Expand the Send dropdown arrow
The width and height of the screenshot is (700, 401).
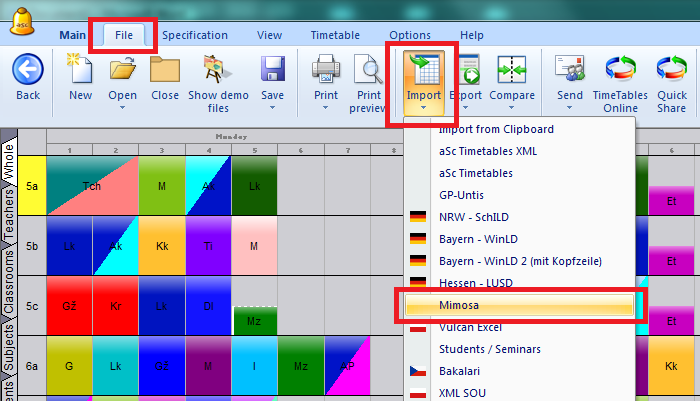point(569,108)
